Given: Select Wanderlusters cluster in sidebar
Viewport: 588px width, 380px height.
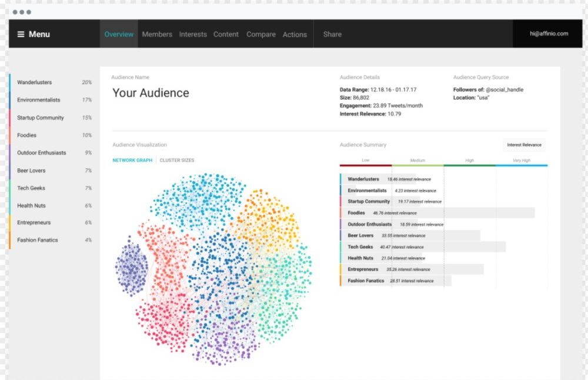Looking at the screenshot, I should [x=34, y=82].
